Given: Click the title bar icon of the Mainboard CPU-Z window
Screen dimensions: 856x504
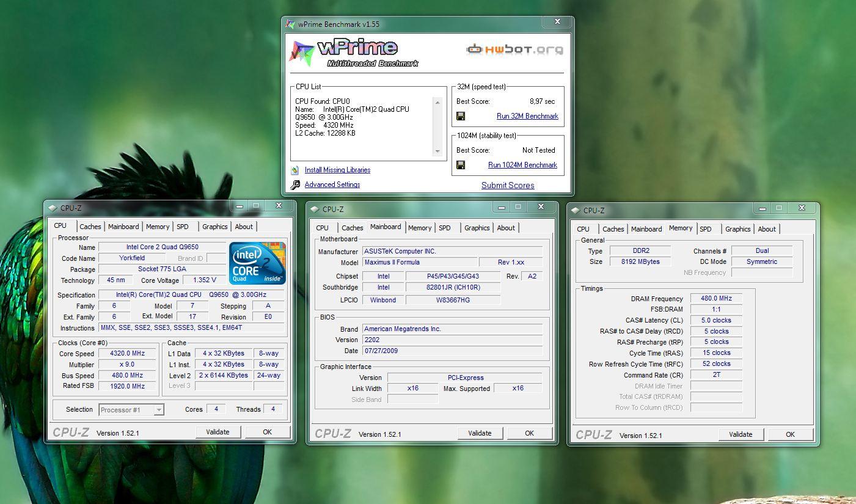Looking at the screenshot, I should coord(315,209).
